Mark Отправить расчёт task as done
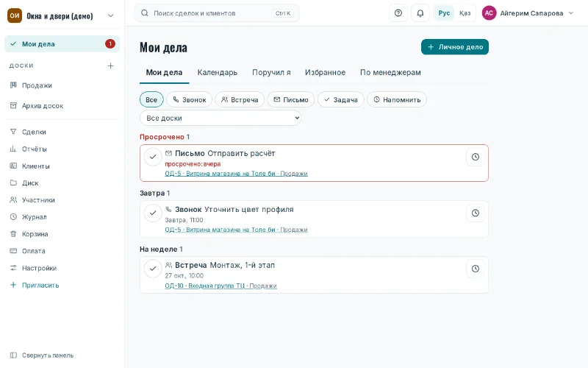This screenshot has width=588, height=368. point(153,157)
